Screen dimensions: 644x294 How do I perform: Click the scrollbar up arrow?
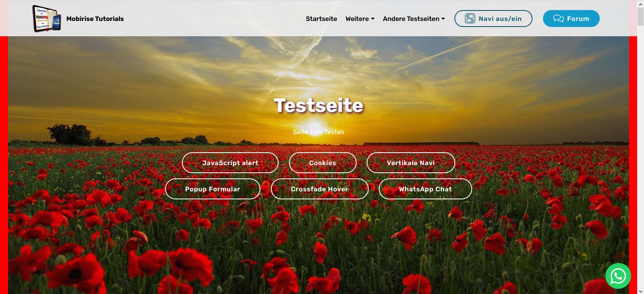click(640, 4)
